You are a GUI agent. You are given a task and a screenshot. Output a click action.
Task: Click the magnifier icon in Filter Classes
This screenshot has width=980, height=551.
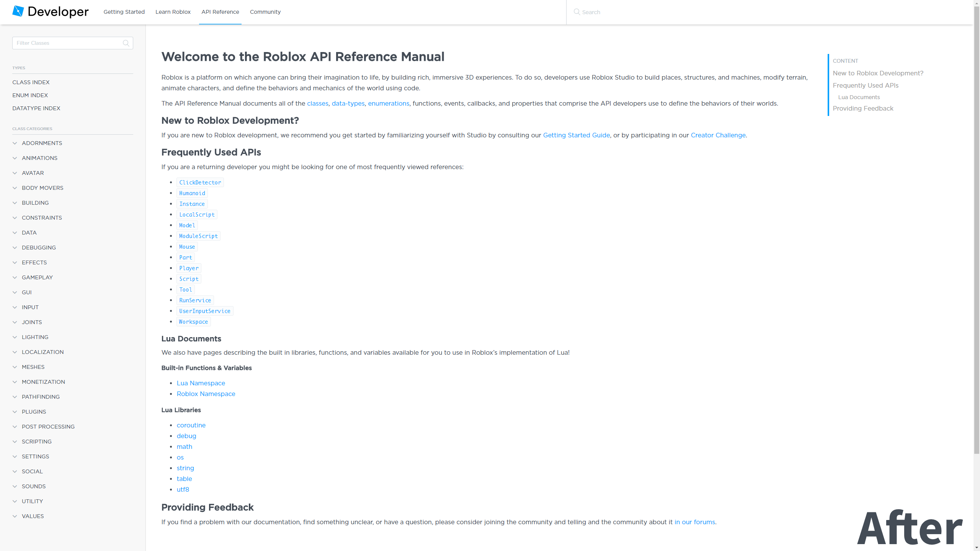[x=126, y=43]
